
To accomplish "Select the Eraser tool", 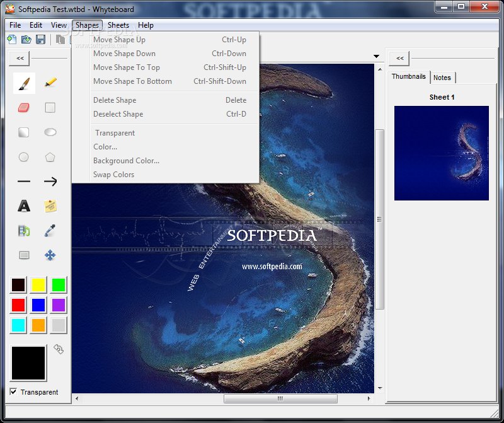I will click(x=24, y=107).
